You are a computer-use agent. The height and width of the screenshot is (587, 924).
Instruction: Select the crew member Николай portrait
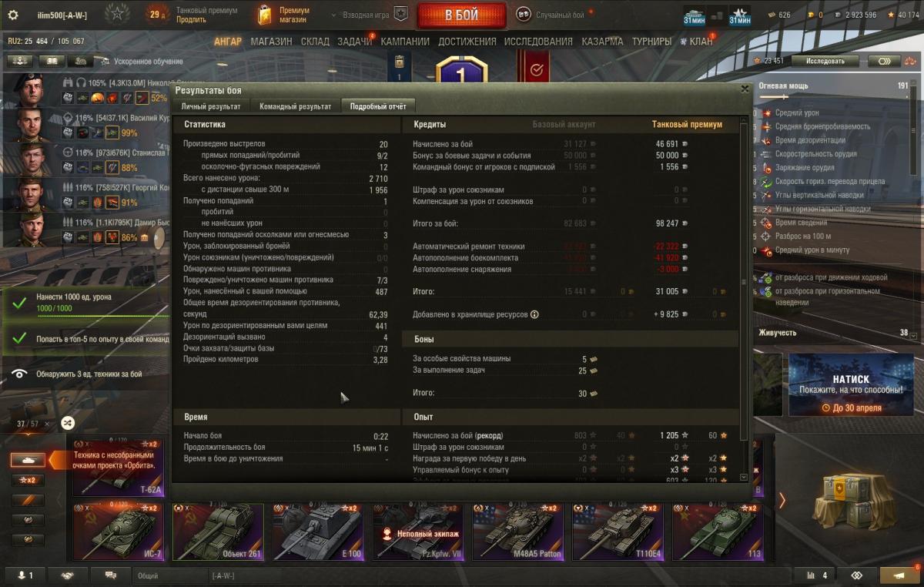[30, 91]
